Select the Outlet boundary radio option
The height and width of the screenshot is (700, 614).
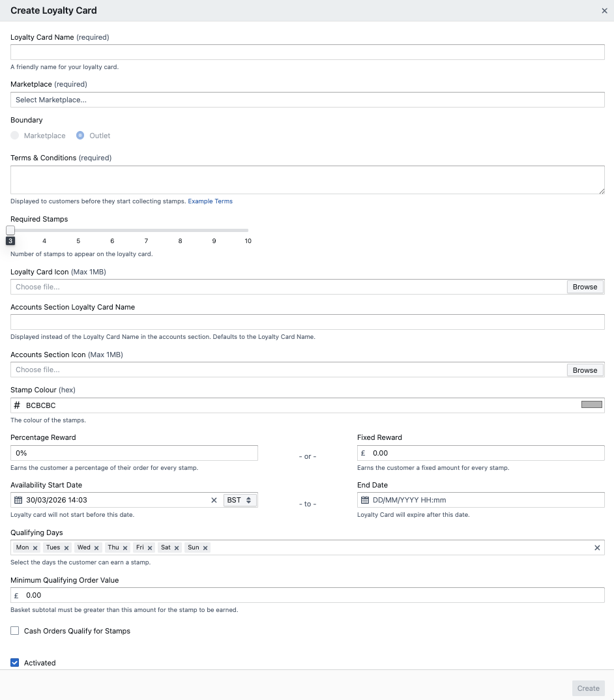80,136
